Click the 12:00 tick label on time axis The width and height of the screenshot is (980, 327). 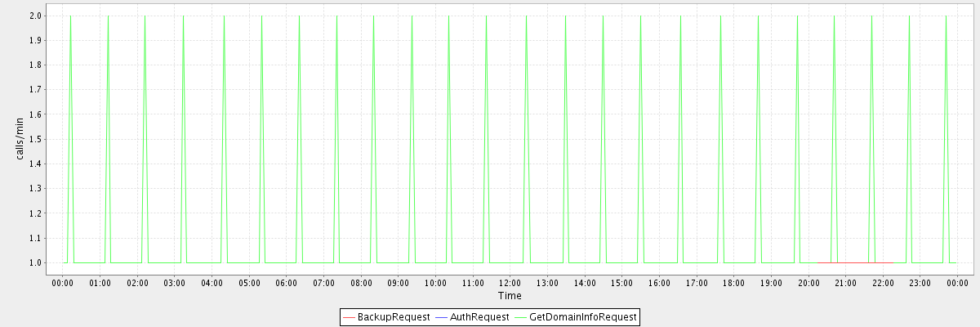point(510,283)
